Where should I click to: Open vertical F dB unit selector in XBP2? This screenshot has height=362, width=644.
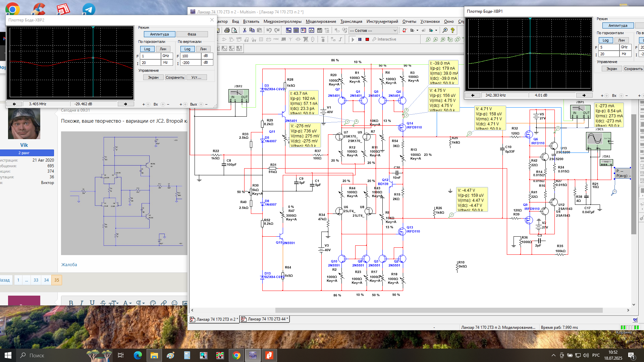pos(207,56)
